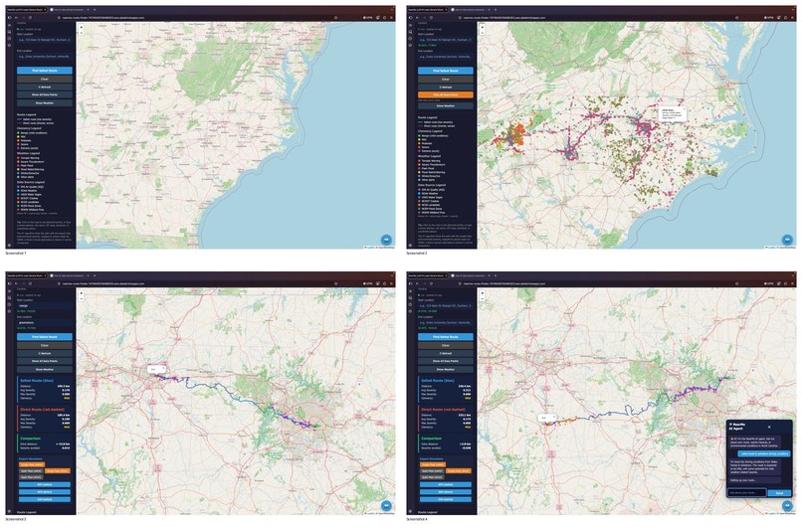Click Find Safest Route in Screenshot 1
Viewport: 802px width, 532px height.
[x=45, y=71]
